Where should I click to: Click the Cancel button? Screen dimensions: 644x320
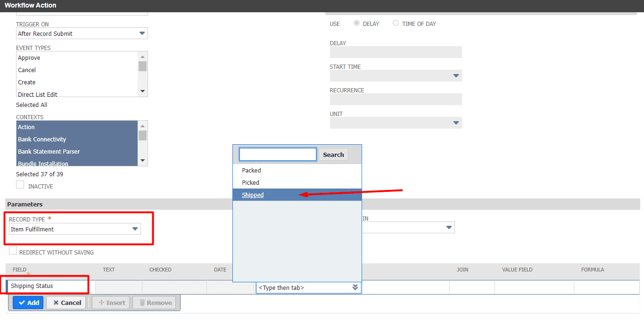(66, 303)
